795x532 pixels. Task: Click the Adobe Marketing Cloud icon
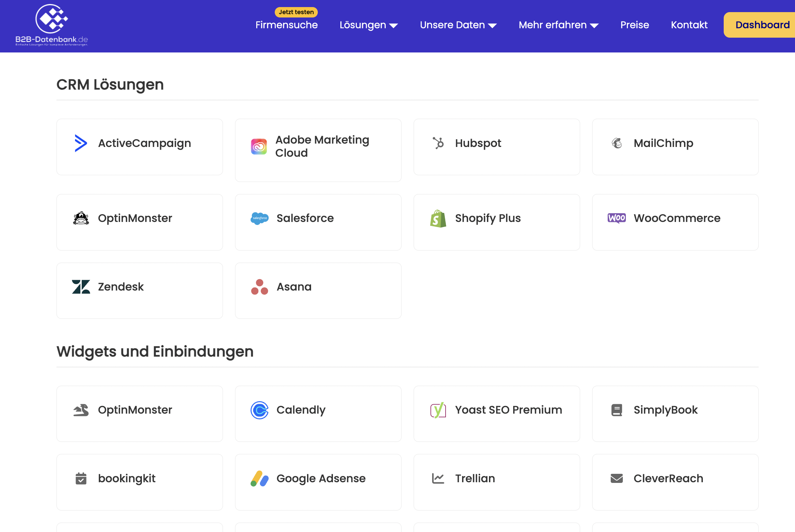pos(259,147)
